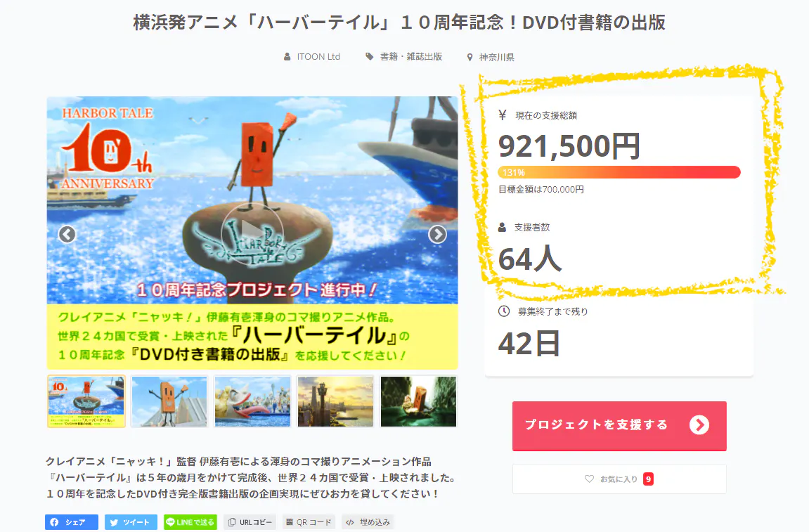Click the プロジェクトを支援する button
The image size is (809, 532).
[619, 426]
